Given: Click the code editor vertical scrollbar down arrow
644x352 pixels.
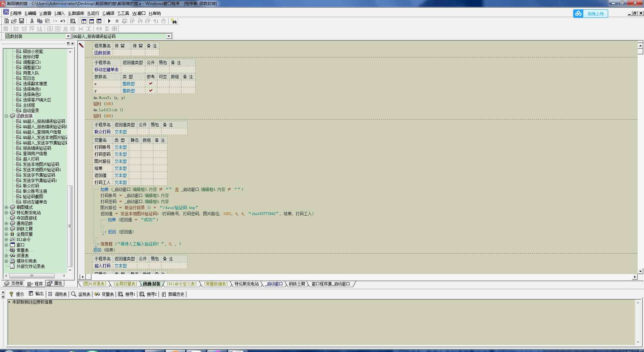Looking at the screenshot, I should coord(640,271).
